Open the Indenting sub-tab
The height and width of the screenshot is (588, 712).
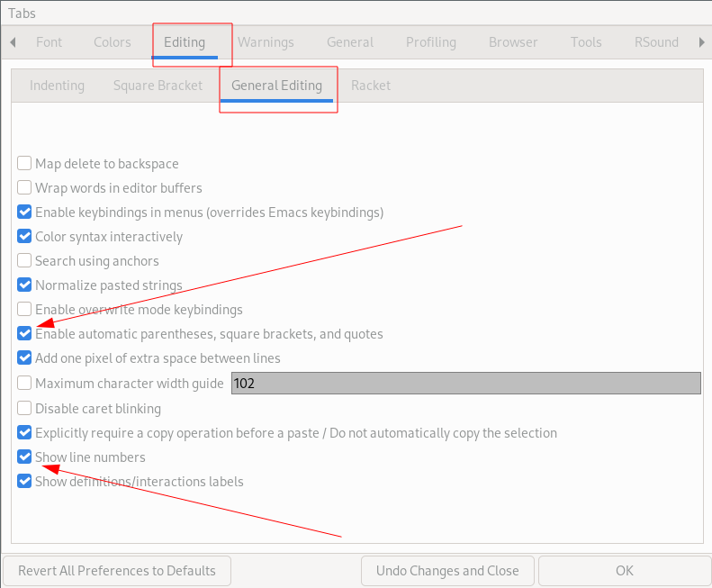(57, 86)
